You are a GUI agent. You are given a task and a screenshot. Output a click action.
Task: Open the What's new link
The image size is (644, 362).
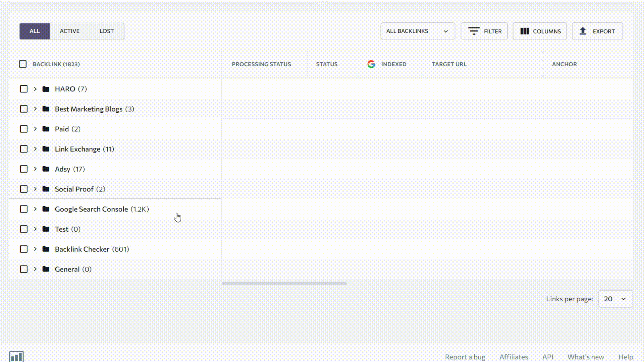coord(586,357)
